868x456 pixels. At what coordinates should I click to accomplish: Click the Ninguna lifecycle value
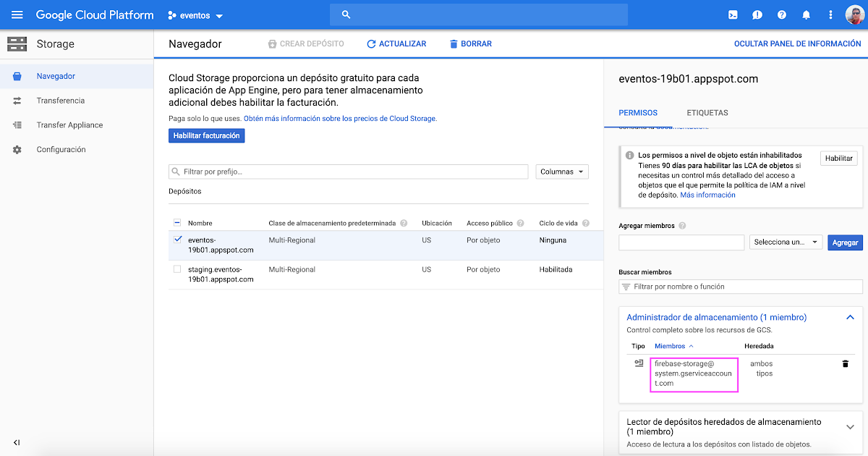tap(553, 240)
